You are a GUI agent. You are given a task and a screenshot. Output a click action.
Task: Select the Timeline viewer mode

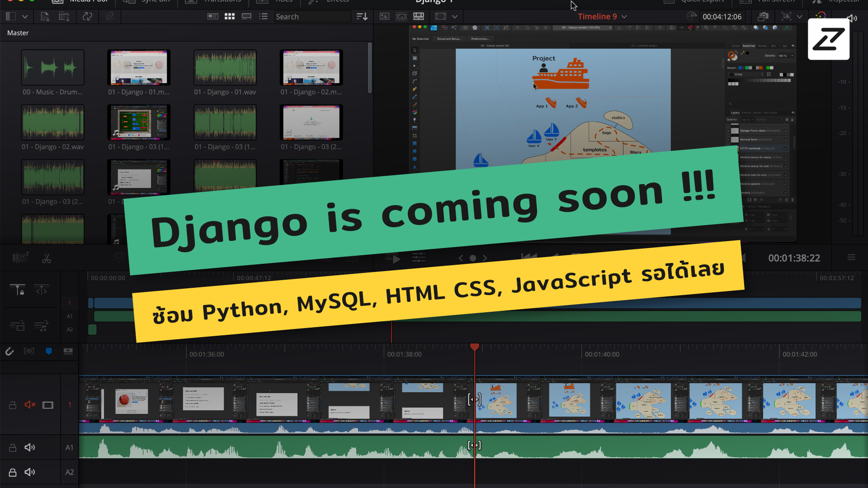pos(419,17)
